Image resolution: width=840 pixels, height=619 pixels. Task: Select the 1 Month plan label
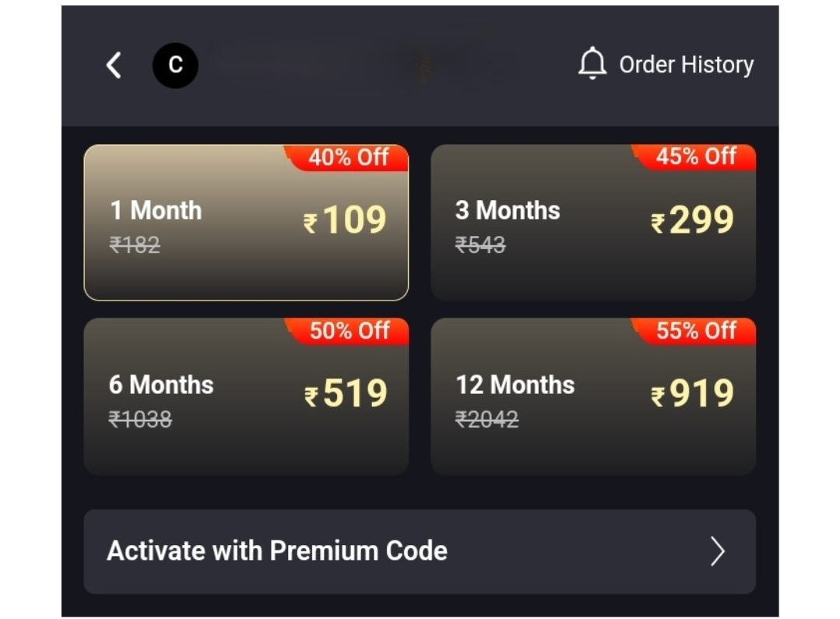click(x=156, y=210)
